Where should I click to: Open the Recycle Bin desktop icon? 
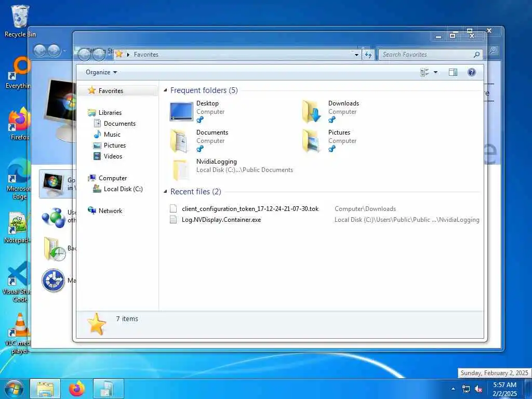pos(20,21)
